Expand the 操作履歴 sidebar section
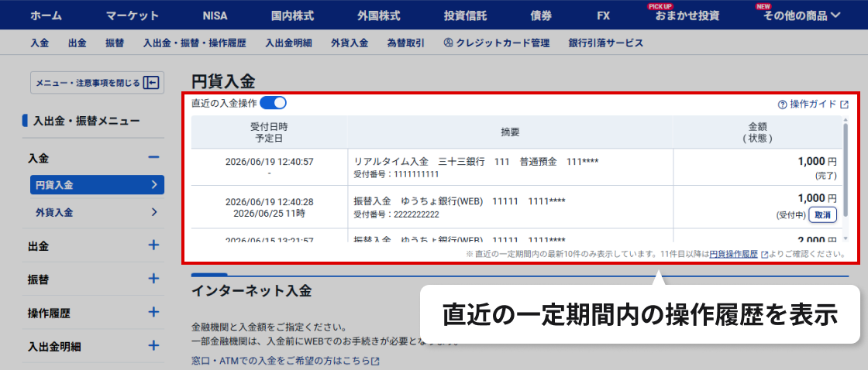 (154, 313)
